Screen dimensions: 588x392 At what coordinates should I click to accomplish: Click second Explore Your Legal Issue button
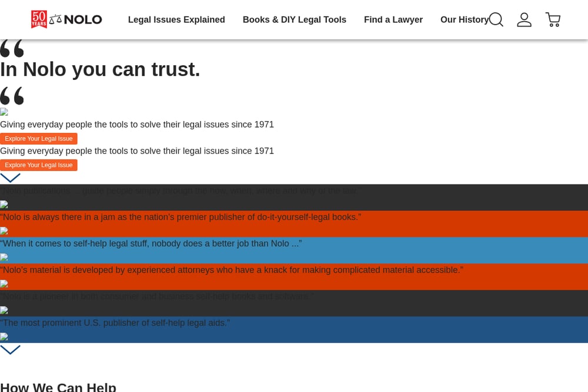click(x=39, y=165)
